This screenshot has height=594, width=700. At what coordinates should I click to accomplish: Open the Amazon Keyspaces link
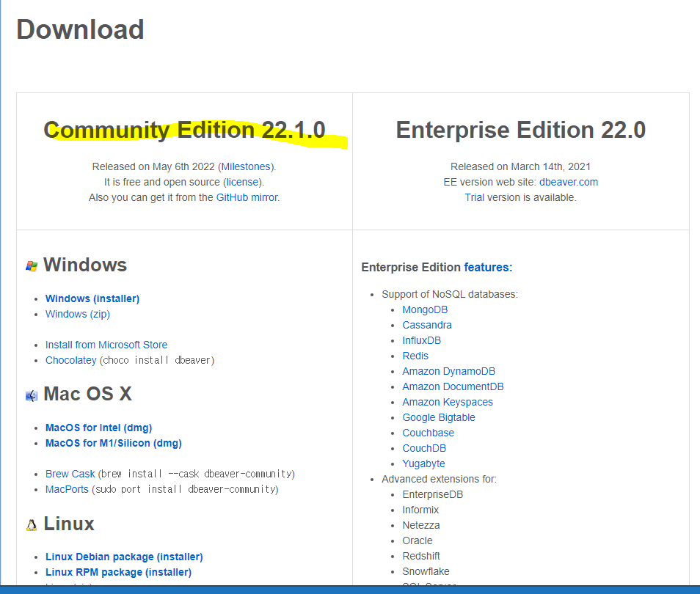pos(448,402)
